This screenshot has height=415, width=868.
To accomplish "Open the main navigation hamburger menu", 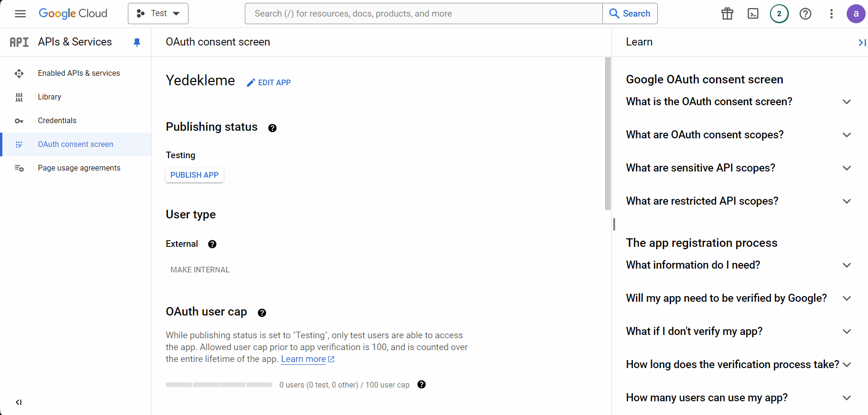I will tap(20, 14).
